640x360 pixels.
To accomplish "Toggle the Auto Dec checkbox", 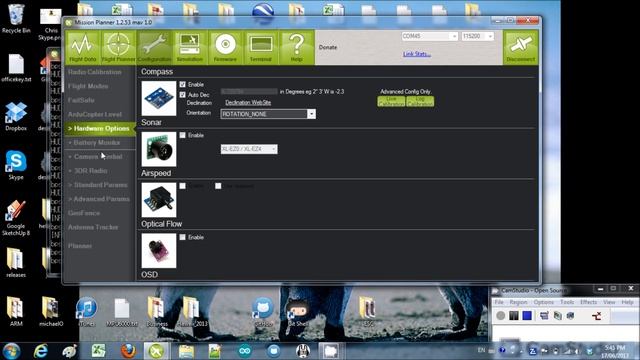I will click(x=182, y=95).
